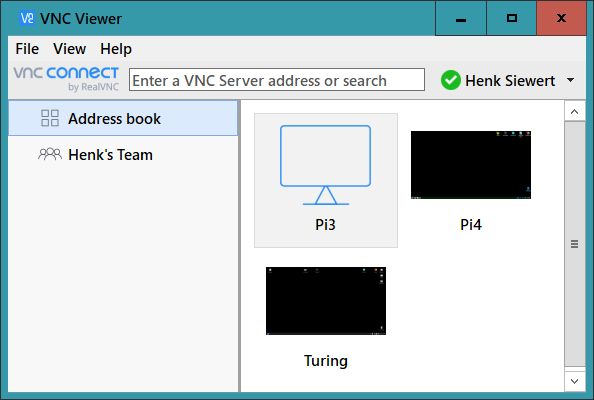
Task: Open the View menu
Action: pyautogui.click(x=69, y=49)
